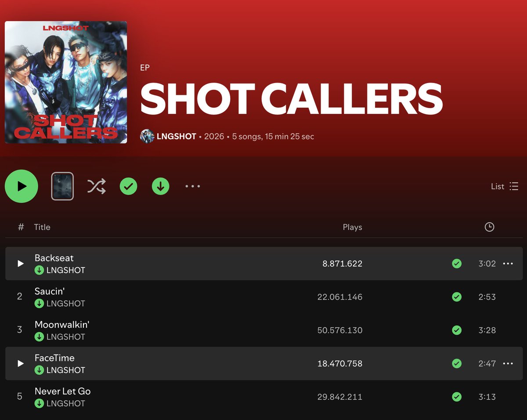
Task: Open more options for Backseat
Action: click(508, 264)
